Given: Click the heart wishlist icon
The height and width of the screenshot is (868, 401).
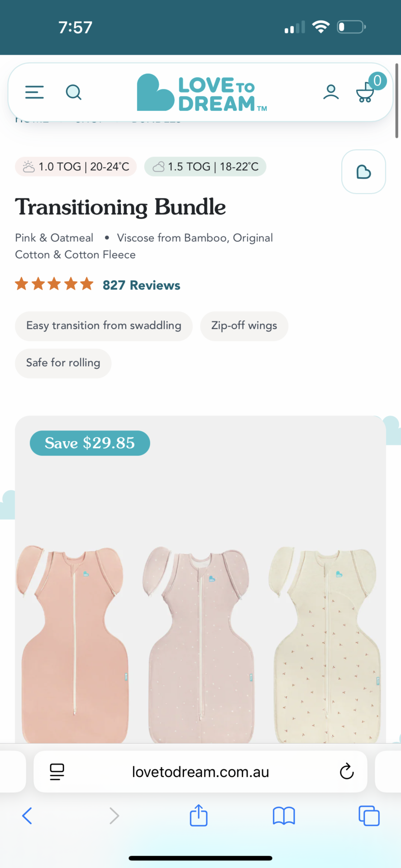Looking at the screenshot, I should 363,172.
